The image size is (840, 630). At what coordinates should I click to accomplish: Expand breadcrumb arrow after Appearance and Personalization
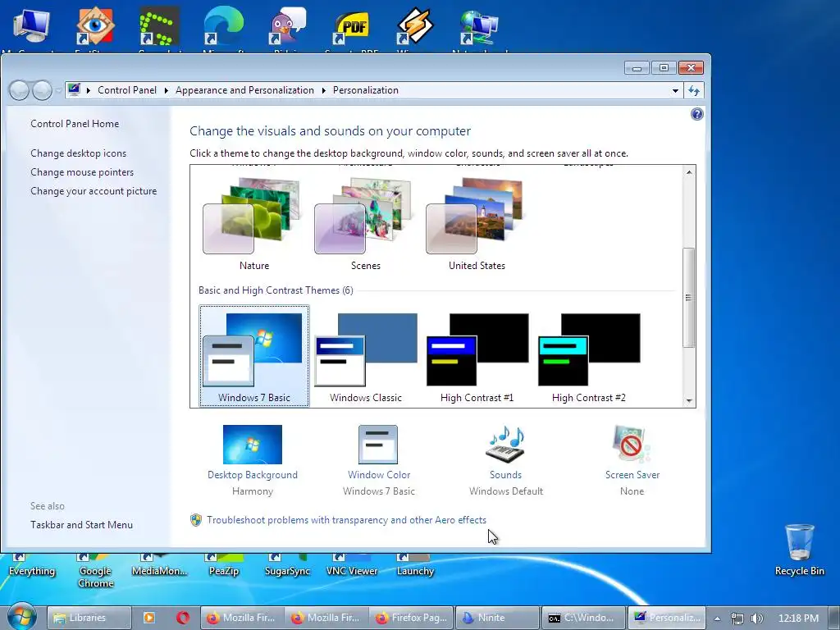point(323,90)
